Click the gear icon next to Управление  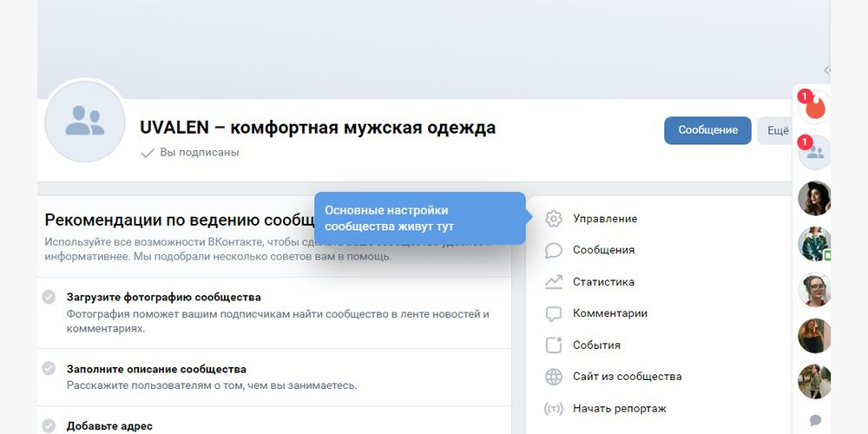[554, 219]
